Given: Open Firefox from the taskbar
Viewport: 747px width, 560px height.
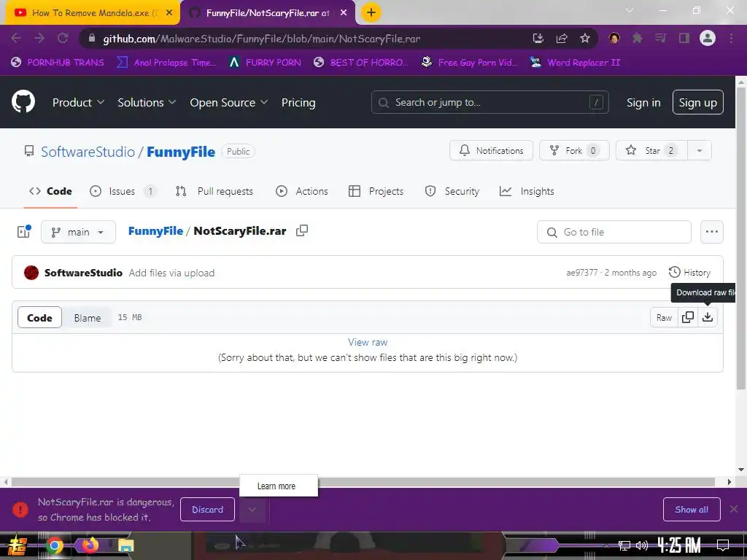Looking at the screenshot, I should [90, 545].
